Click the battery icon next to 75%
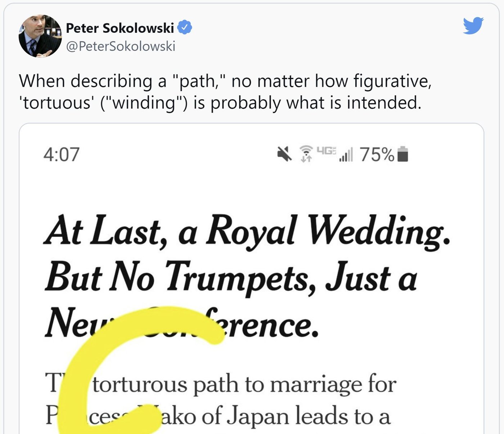The height and width of the screenshot is (434, 504). tap(402, 154)
